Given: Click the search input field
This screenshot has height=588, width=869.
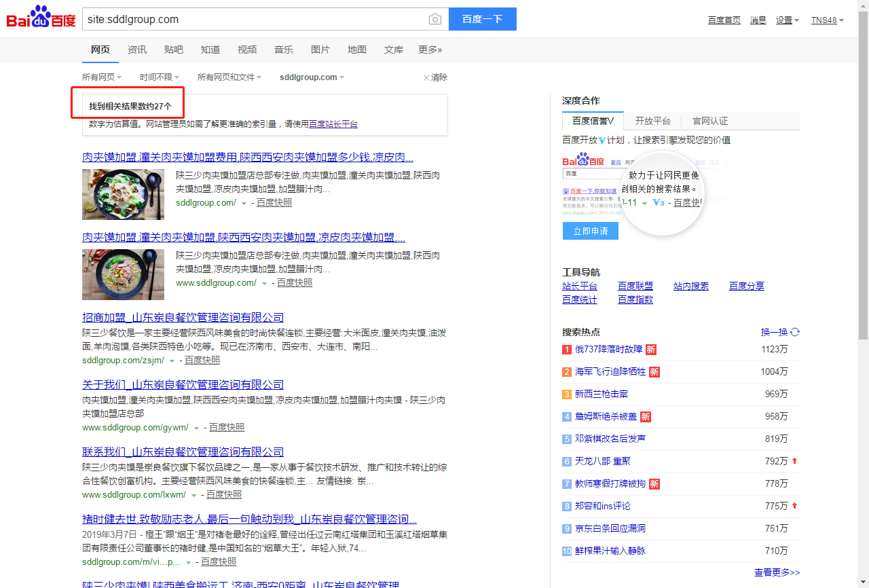Looking at the screenshot, I should [x=255, y=19].
